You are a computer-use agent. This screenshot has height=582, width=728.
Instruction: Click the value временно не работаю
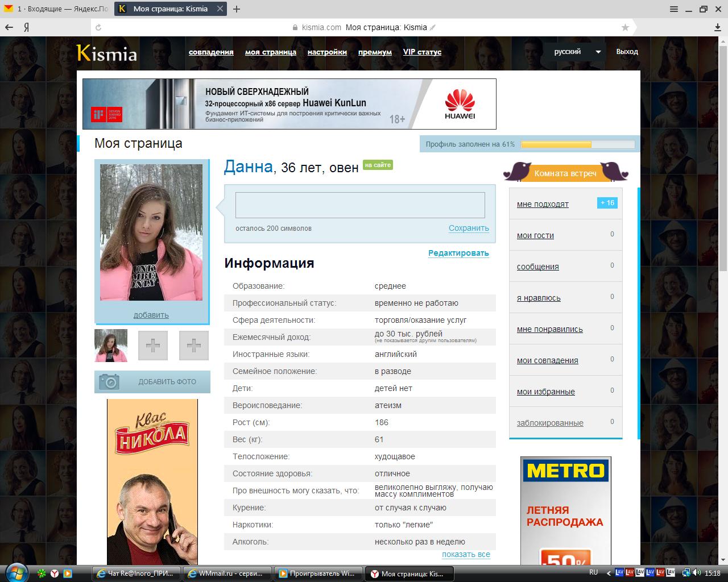coord(416,303)
